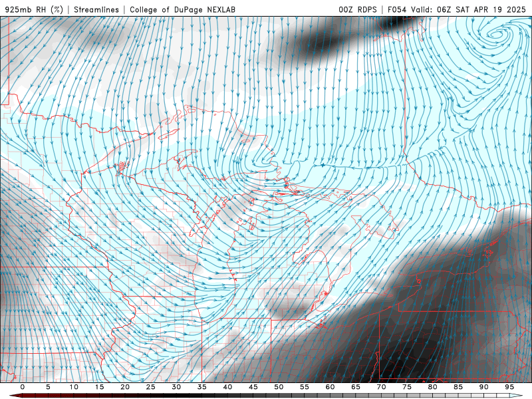Screen dimensions: 532x399
Task: Click the "70" label on the color scale
Action: pos(381,387)
